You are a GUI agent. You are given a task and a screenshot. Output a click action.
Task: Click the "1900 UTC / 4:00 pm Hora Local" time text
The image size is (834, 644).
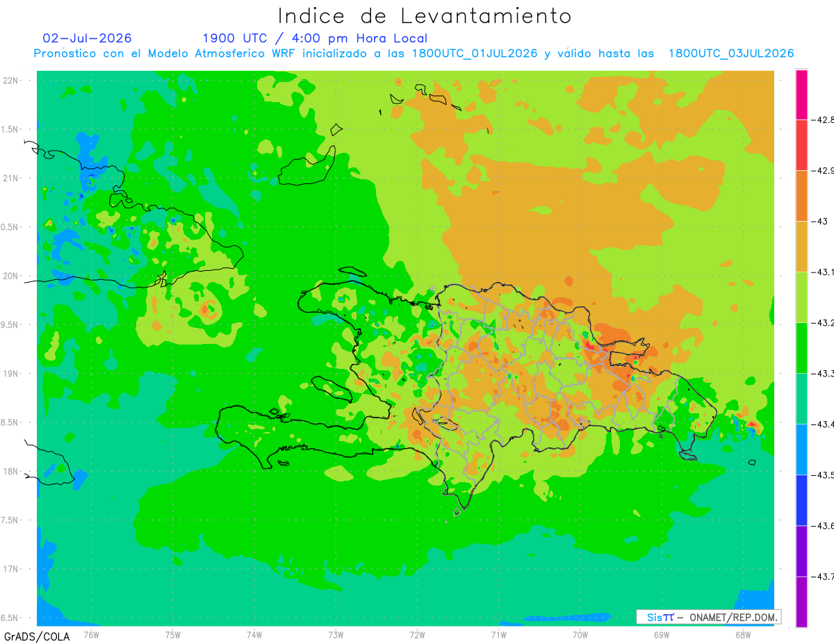(315, 38)
